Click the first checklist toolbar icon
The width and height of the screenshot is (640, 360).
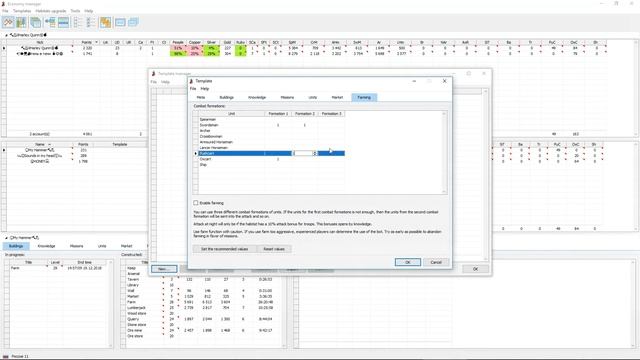click(x=78, y=22)
